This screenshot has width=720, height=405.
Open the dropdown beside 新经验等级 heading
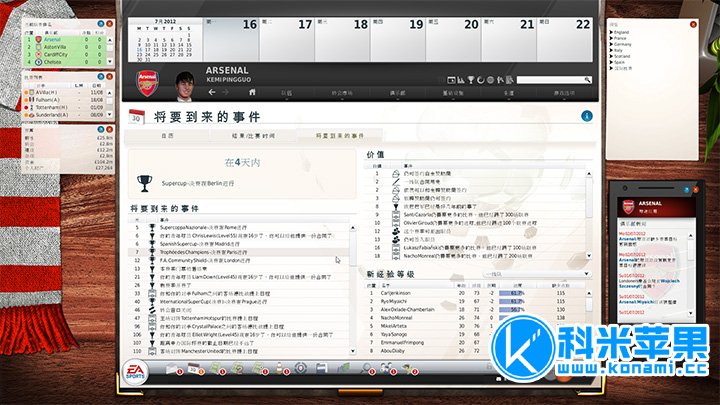[x=536, y=274]
